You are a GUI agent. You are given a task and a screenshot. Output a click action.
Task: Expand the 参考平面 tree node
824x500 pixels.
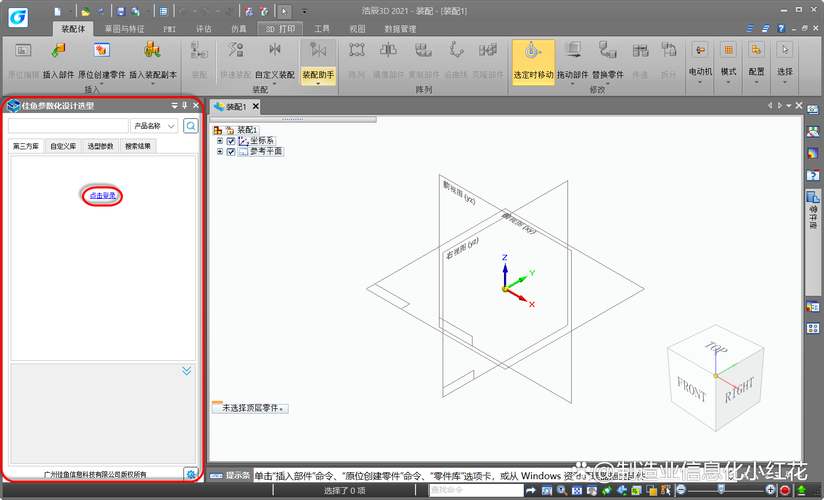pyautogui.click(x=220, y=151)
